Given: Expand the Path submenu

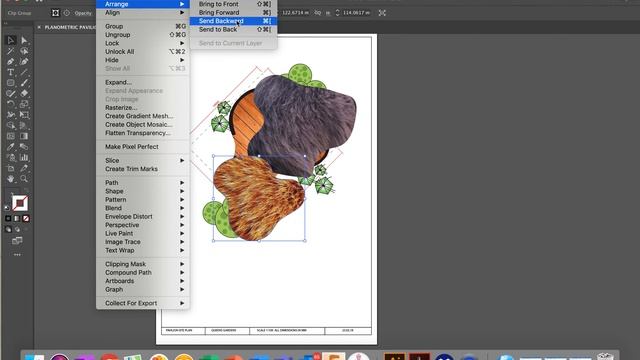Looking at the screenshot, I should pos(143,182).
